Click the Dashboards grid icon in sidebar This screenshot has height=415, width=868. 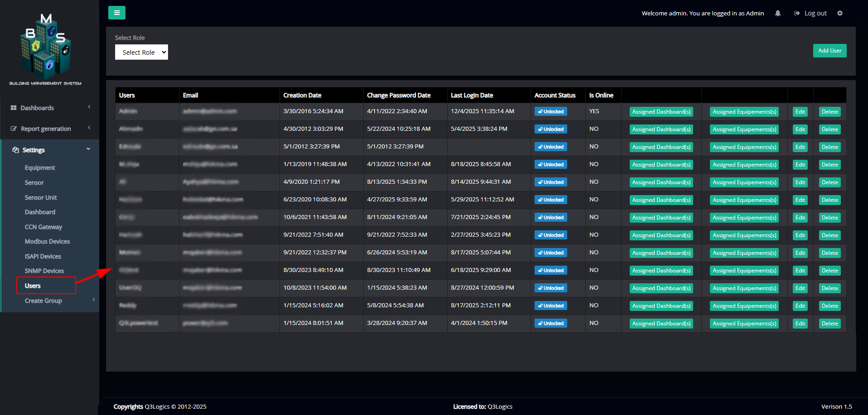(14, 108)
